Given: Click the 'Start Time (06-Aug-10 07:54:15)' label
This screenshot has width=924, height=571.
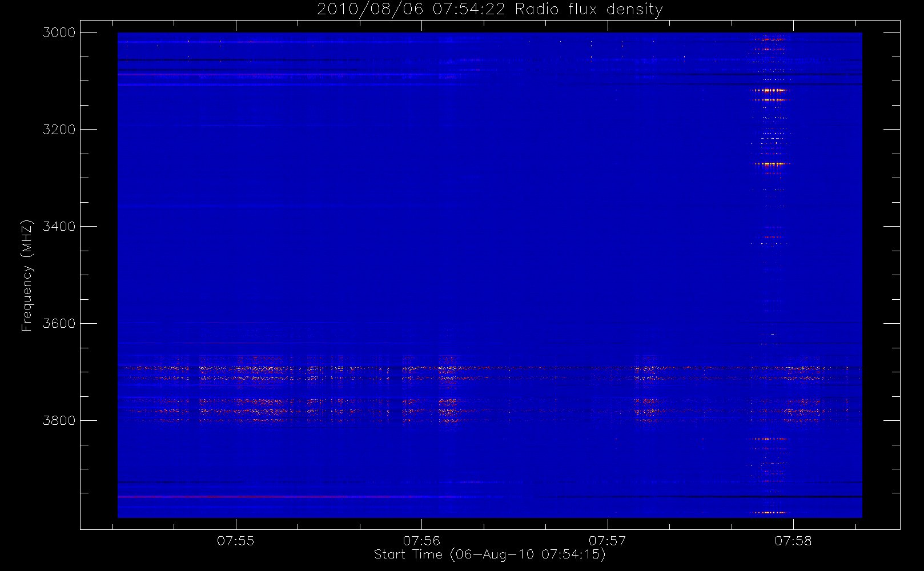Looking at the screenshot, I should (490, 554).
